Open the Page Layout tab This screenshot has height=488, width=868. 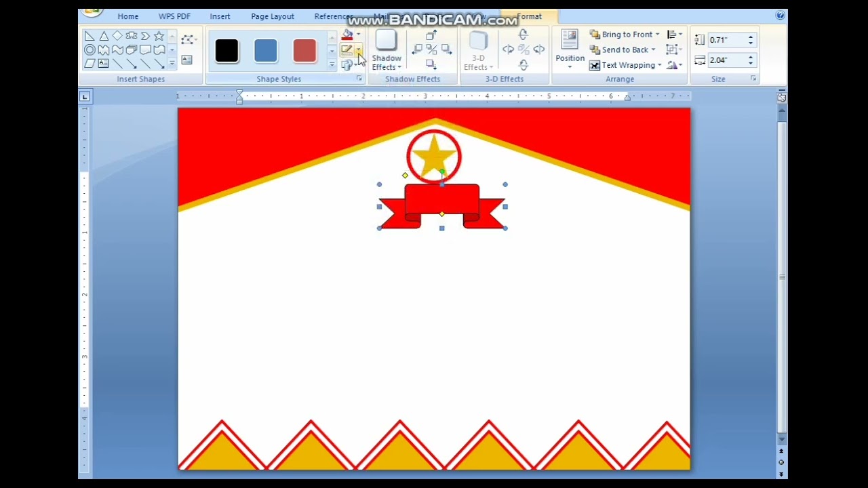tap(273, 16)
